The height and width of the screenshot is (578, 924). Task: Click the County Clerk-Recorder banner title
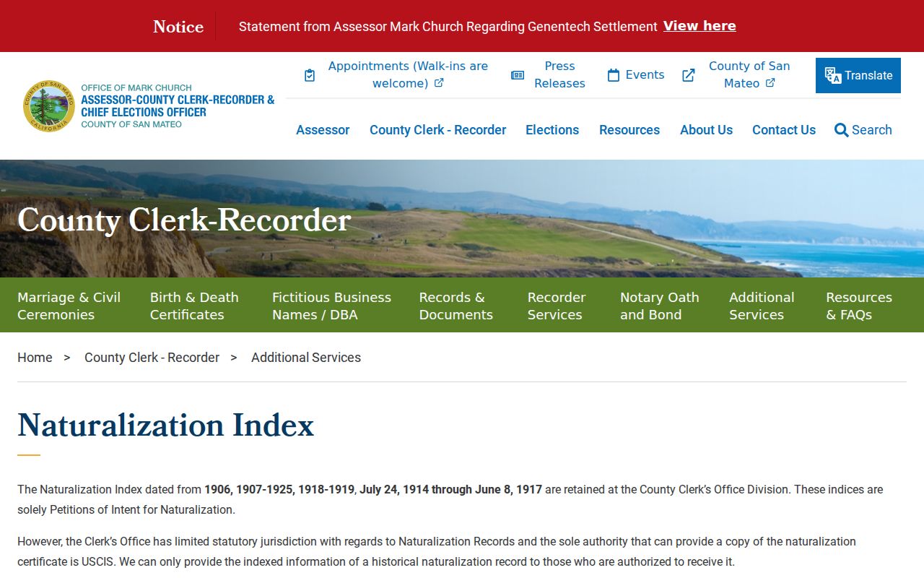[x=184, y=220]
